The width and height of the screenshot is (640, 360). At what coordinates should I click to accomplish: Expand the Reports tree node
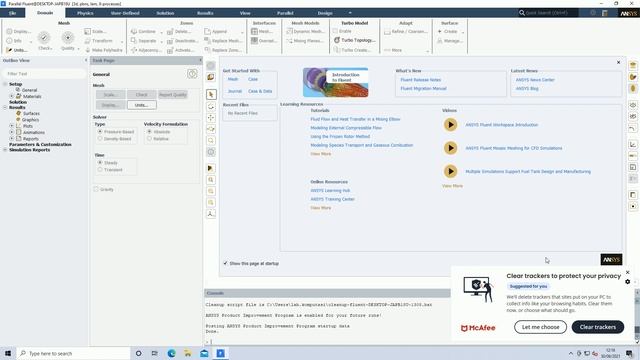[x=12, y=139]
